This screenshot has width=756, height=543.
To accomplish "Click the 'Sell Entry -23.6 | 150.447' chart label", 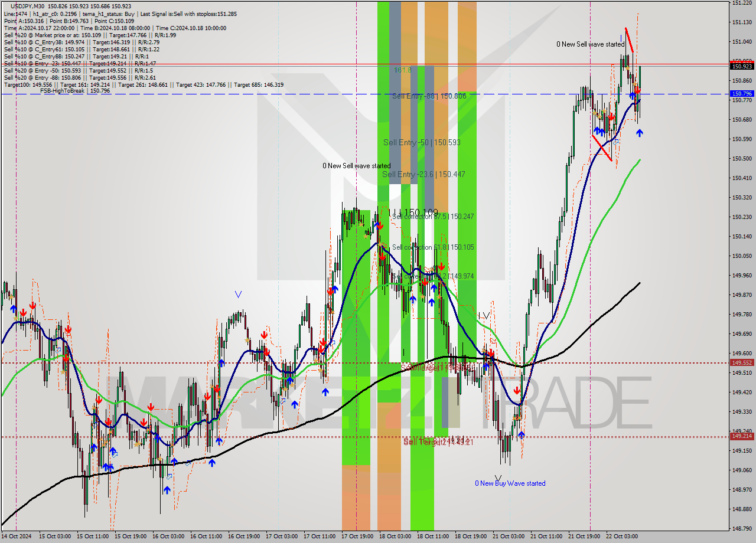I will point(423,174).
